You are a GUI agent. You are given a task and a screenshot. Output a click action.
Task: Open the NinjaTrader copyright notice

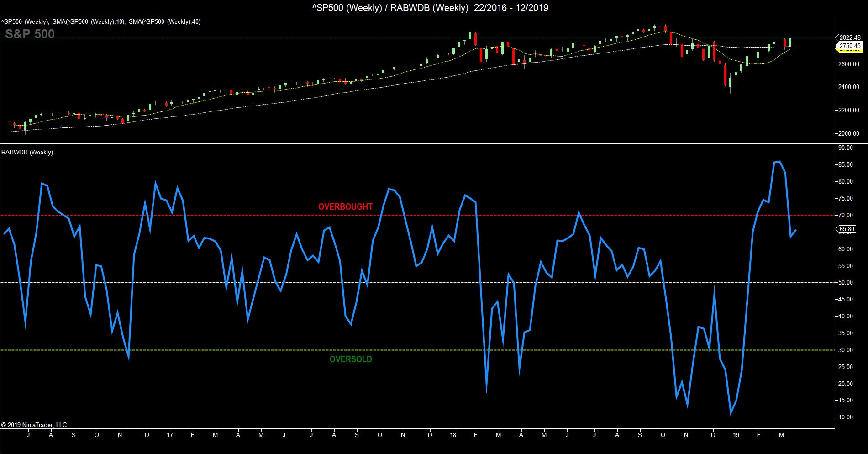tap(34, 425)
